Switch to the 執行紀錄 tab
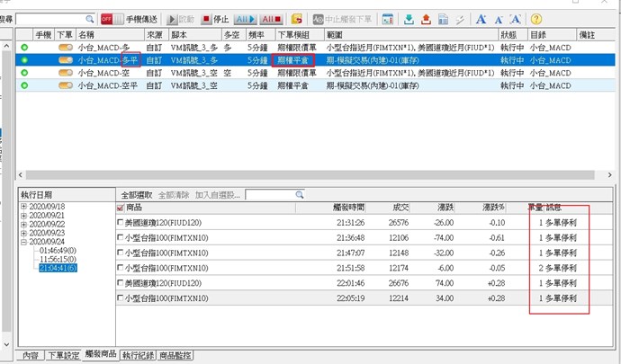Viewport: 621px width, 364px height. tap(139, 356)
